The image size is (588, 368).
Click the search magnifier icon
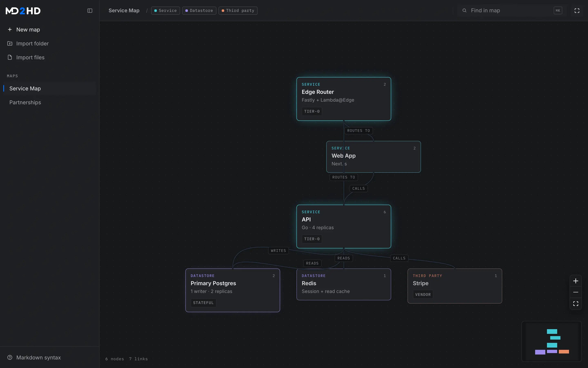point(464,10)
